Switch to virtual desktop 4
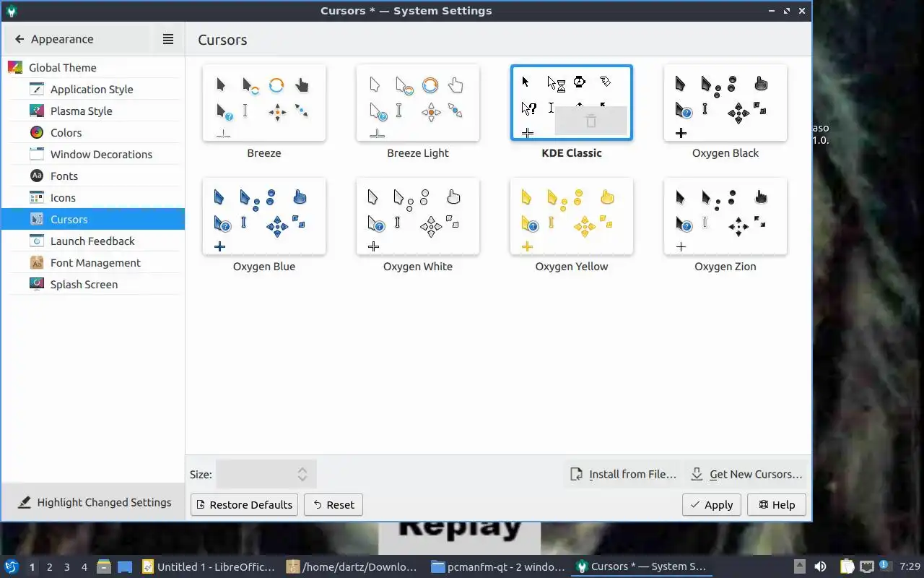This screenshot has height=578, width=924. pos(84,567)
